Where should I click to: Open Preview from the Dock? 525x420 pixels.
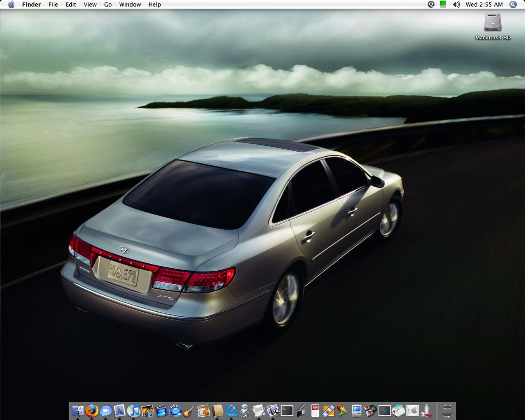click(x=273, y=410)
